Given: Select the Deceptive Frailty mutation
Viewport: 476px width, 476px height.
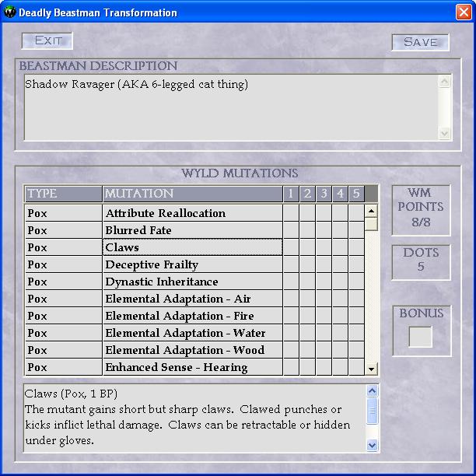Looking at the screenshot, I should coord(193,264).
